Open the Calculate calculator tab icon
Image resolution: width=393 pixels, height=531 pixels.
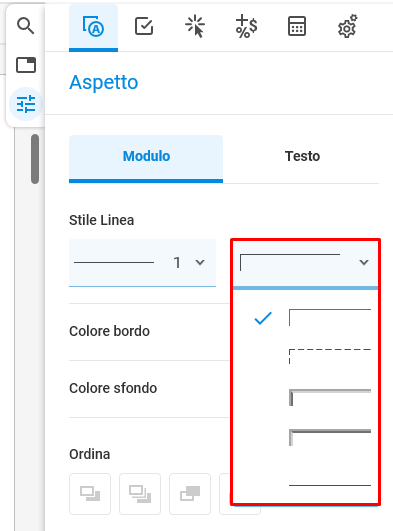coord(297,26)
